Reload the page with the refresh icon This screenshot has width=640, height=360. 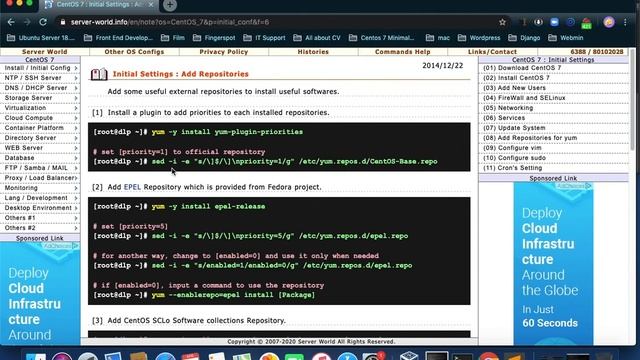pos(43,22)
